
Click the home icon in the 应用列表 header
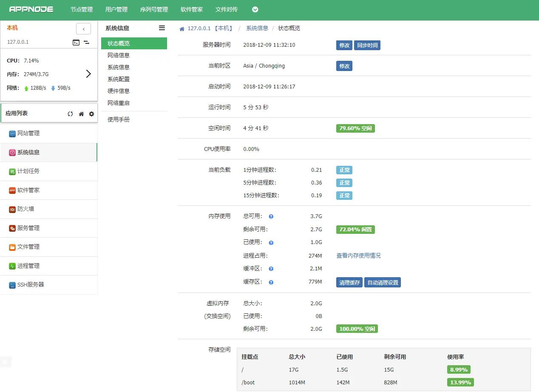[x=81, y=114]
